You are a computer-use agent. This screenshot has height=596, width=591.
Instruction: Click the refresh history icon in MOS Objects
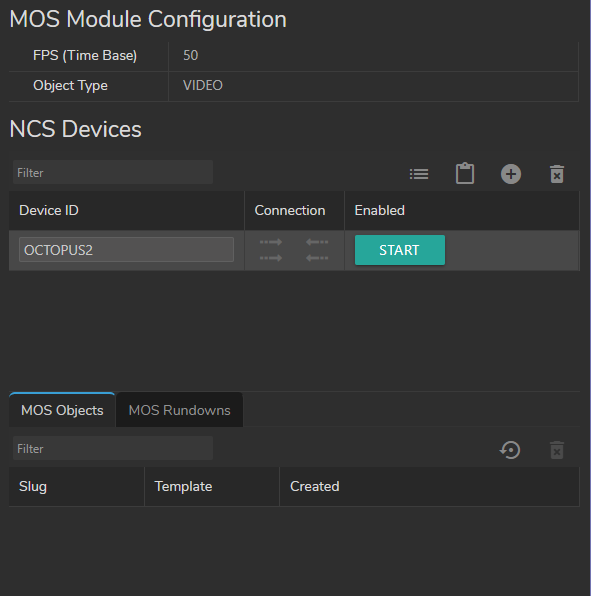[510, 450]
